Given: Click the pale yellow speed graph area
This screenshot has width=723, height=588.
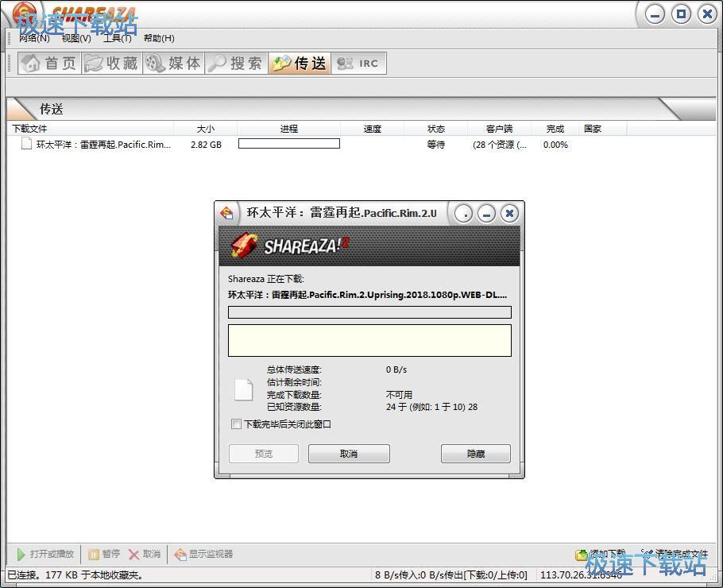Looking at the screenshot, I should tap(369, 340).
